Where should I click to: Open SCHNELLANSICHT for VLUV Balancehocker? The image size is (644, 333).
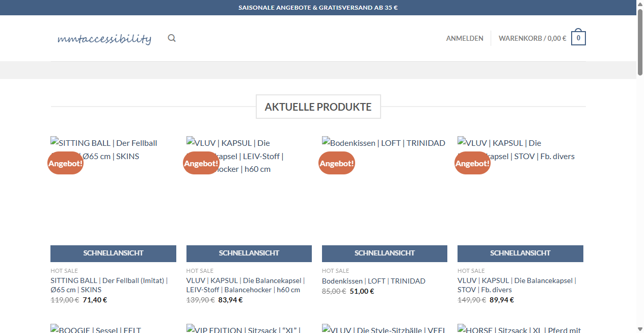point(249,253)
